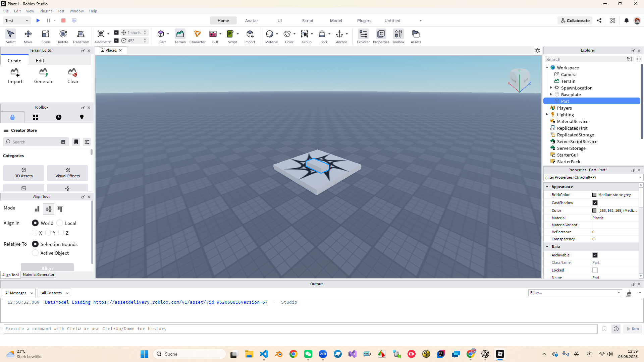Open the Plugins menu

click(x=46, y=11)
